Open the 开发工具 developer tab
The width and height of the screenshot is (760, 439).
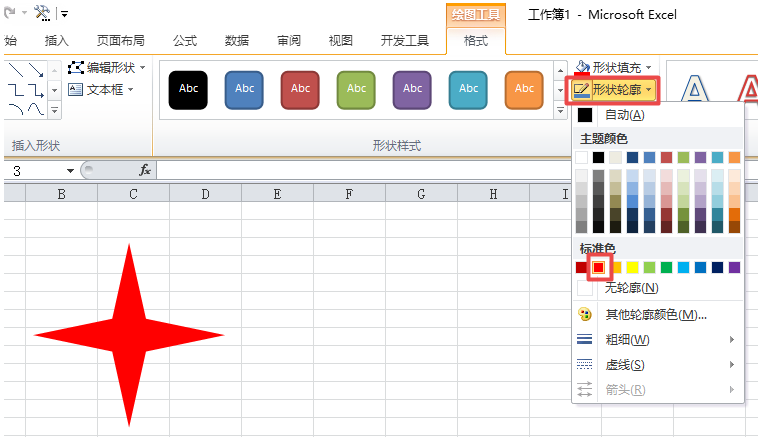404,41
